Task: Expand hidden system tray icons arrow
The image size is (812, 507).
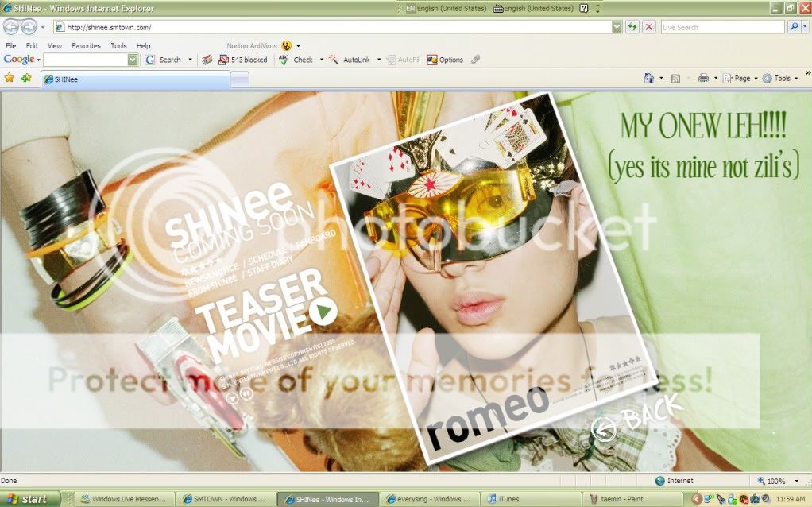Action: point(697,499)
